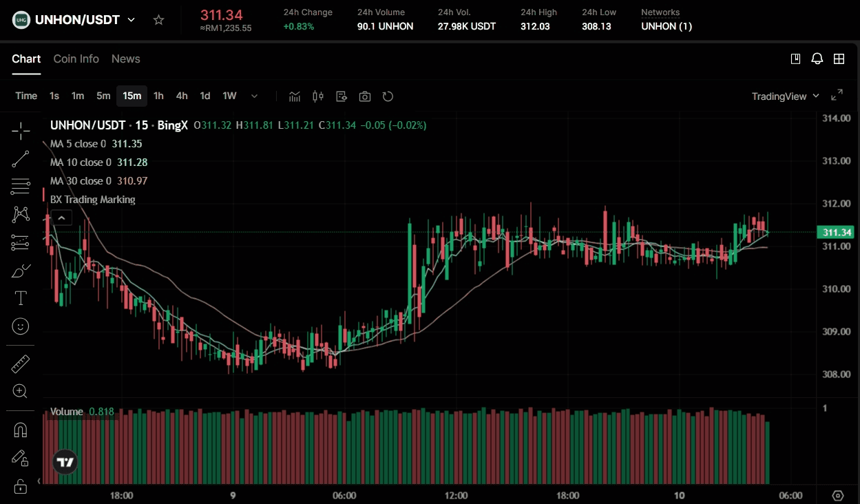This screenshot has width=860, height=504.
Task: Select the brush drawing tool
Action: pos(21,271)
